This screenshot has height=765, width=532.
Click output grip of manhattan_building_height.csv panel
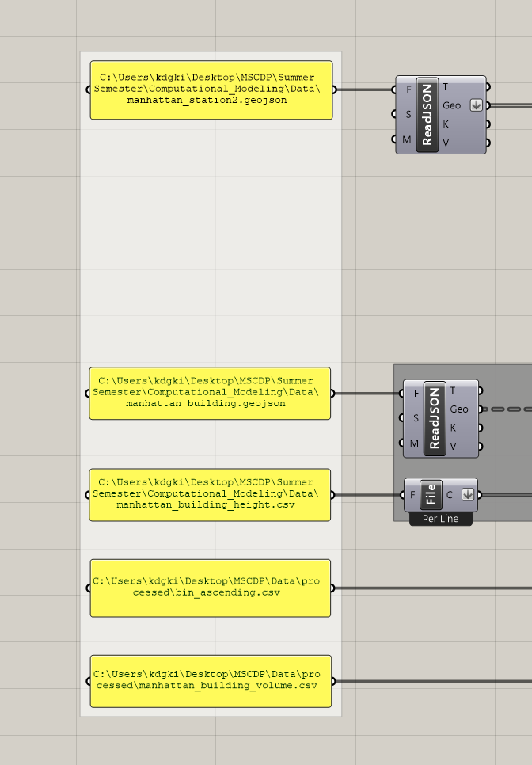click(x=332, y=495)
